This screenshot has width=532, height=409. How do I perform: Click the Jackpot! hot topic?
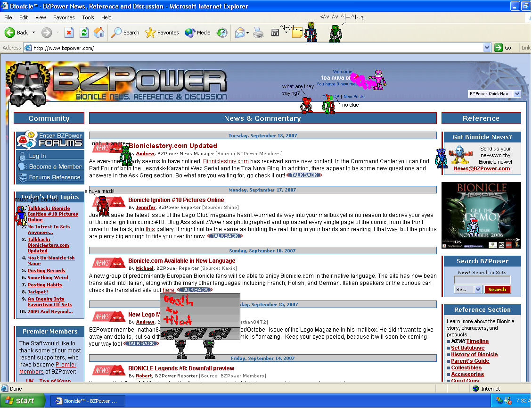click(38, 292)
